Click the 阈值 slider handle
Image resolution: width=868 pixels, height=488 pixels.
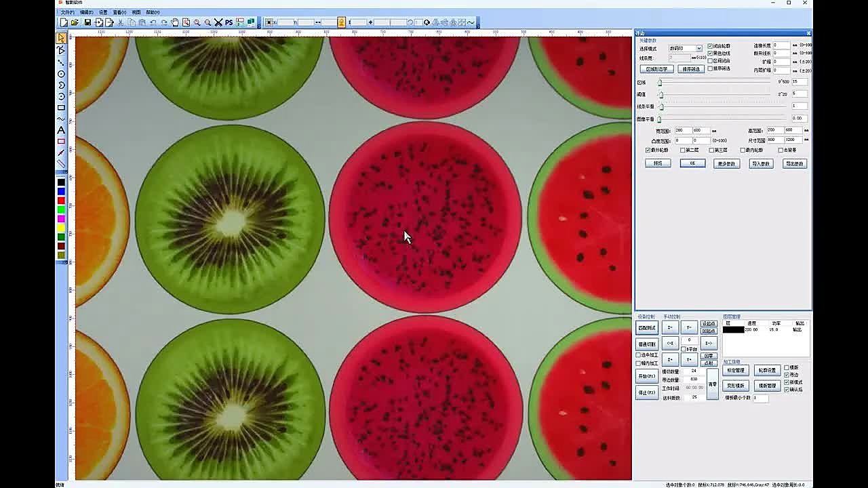[x=660, y=94]
